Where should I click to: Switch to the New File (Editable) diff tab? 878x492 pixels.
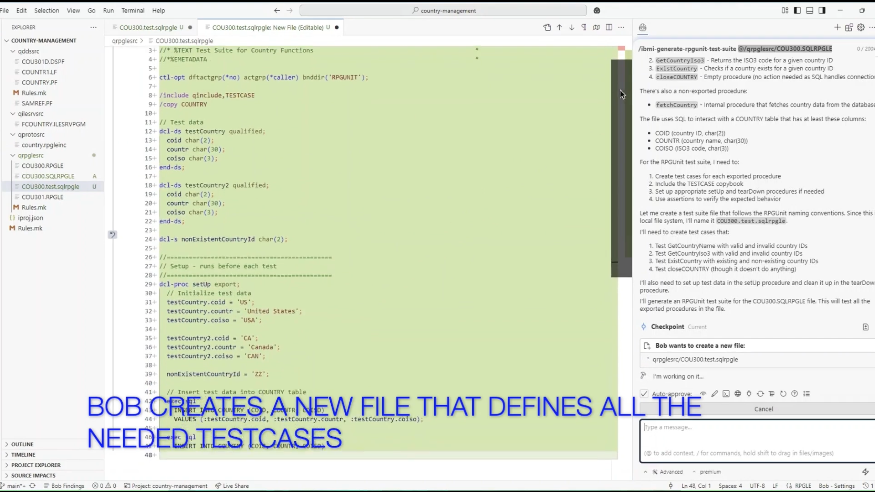(268, 27)
